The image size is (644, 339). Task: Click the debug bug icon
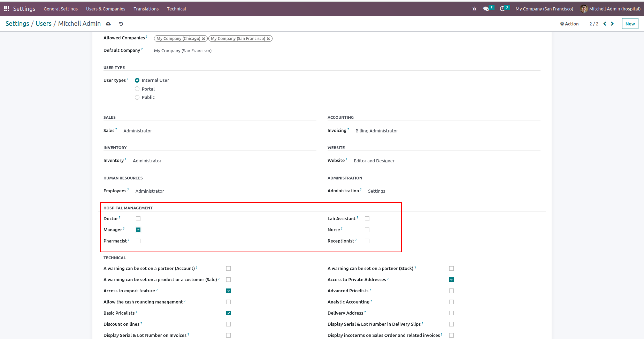coord(474,9)
